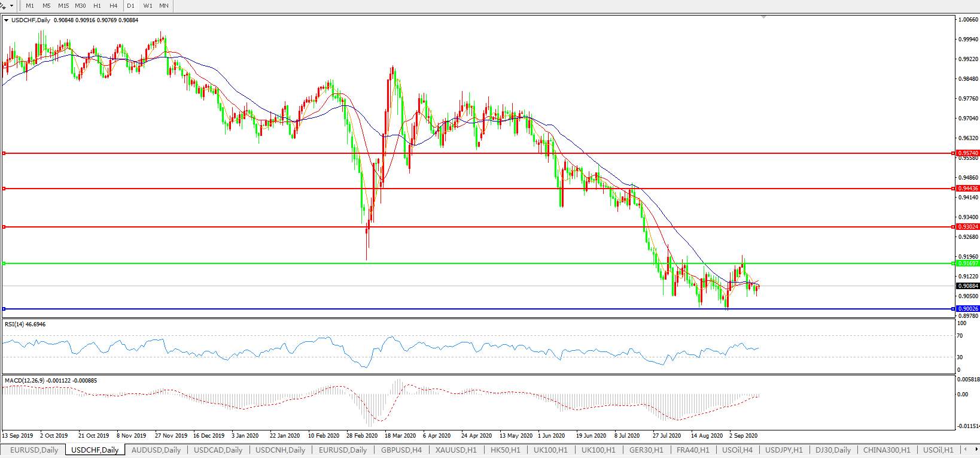Choose the MN monthly timeframe

pyautogui.click(x=164, y=5)
